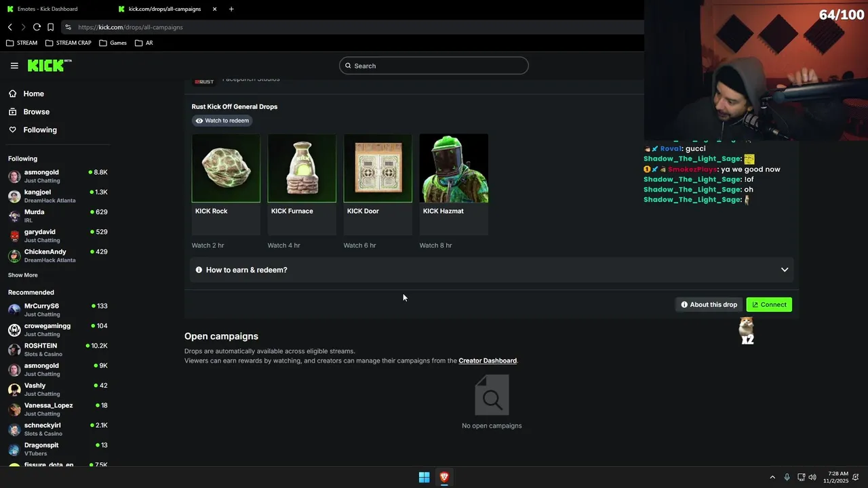Image resolution: width=868 pixels, height=488 pixels.
Task: Click taskbar volume icon
Action: pos(812,477)
